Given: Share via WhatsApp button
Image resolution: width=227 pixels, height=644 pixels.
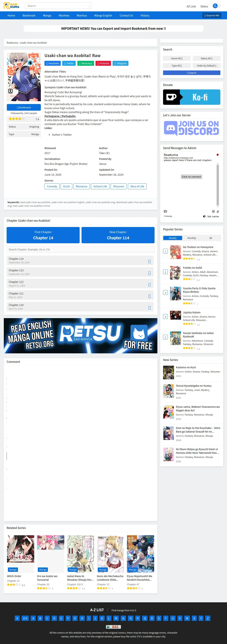Looking at the screenshot, I should [86, 63].
